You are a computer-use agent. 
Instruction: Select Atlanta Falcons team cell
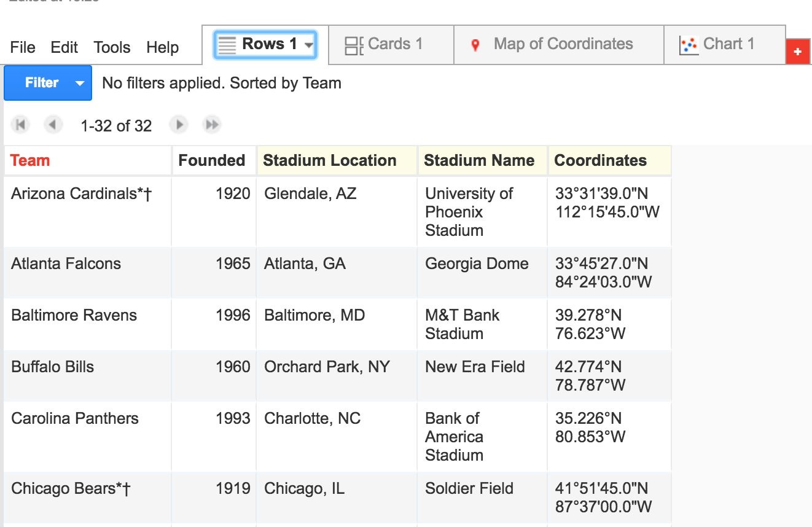(x=88, y=273)
